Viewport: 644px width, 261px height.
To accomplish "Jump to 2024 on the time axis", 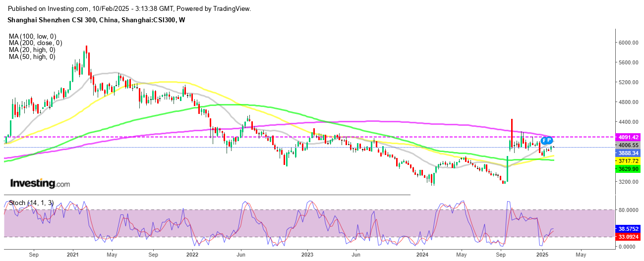I will click(x=423, y=255).
